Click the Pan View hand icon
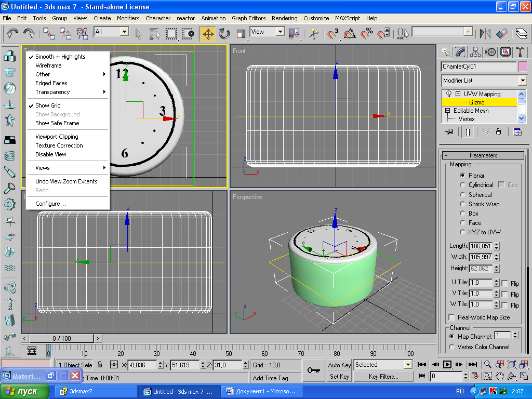532x399 pixels. click(499, 376)
